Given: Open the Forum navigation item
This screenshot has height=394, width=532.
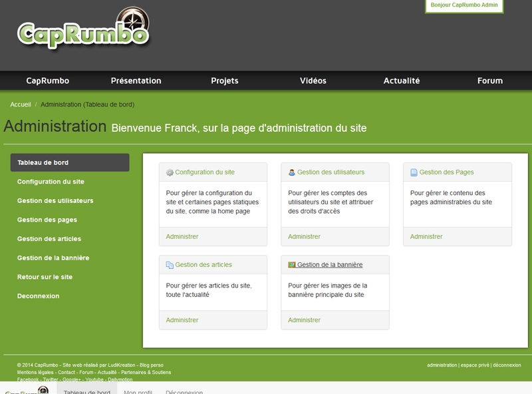Looking at the screenshot, I should click(x=490, y=81).
